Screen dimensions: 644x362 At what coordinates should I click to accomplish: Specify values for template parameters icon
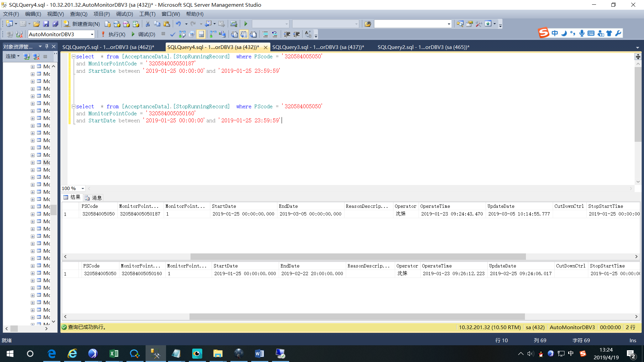(308, 34)
